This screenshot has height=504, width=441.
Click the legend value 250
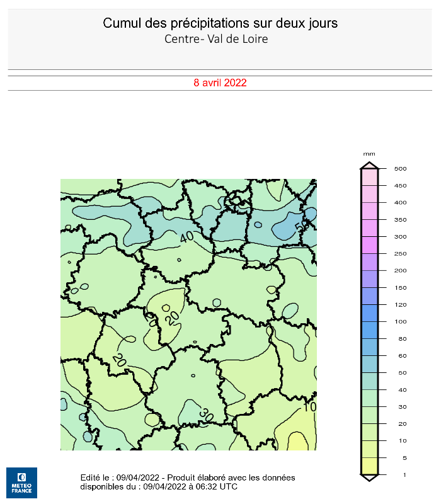click(401, 254)
